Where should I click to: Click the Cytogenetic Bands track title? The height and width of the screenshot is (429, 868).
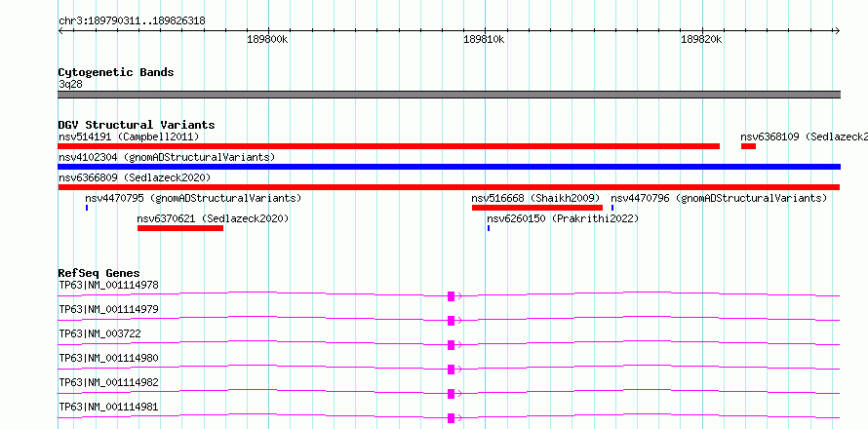point(116,72)
